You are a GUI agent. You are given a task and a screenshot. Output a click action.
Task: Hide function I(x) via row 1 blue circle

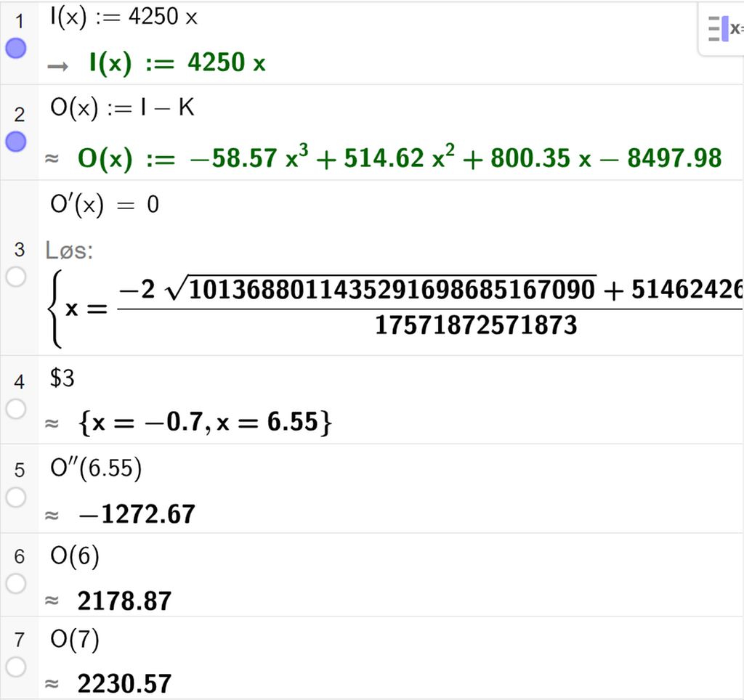16,49
